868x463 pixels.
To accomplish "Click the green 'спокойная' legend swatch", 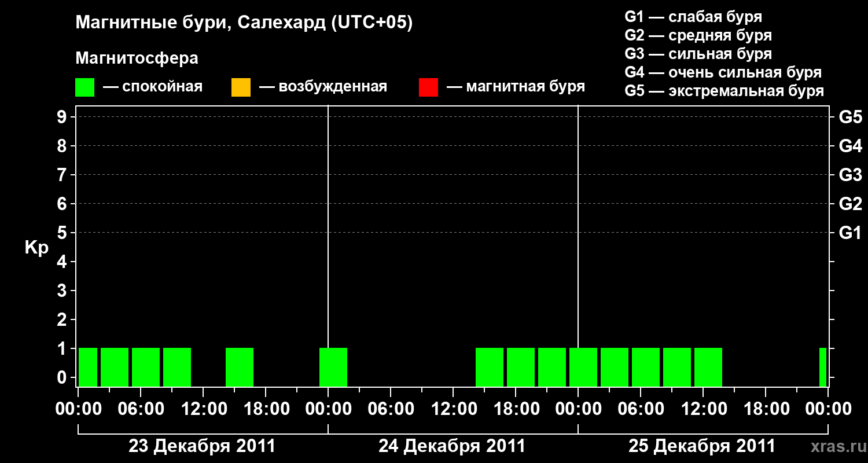I will tap(84, 87).
